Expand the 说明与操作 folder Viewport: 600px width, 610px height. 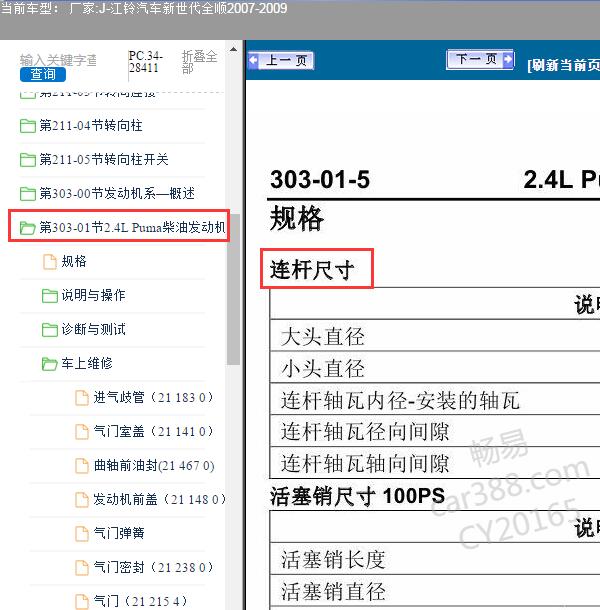[x=93, y=295]
